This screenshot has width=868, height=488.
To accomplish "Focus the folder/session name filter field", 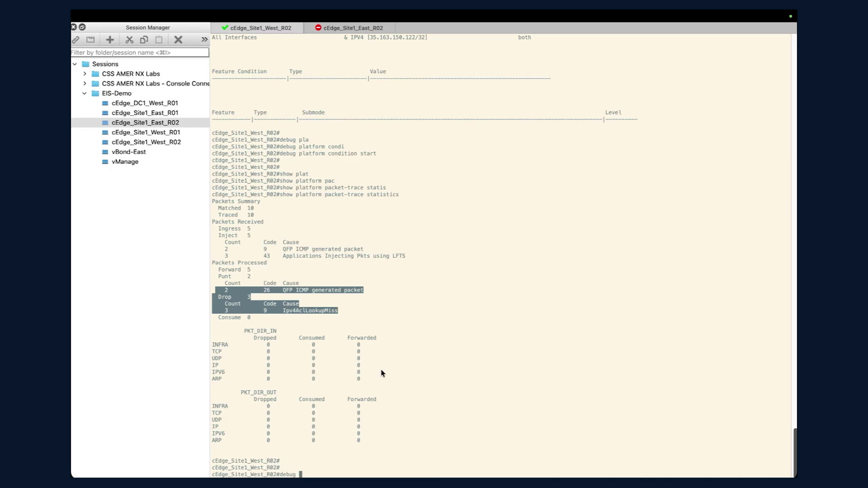I will [140, 52].
